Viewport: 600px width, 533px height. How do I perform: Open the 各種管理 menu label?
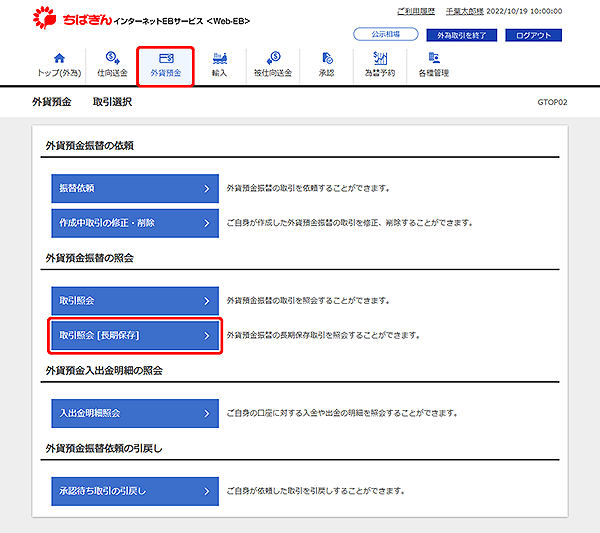point(434,73)
